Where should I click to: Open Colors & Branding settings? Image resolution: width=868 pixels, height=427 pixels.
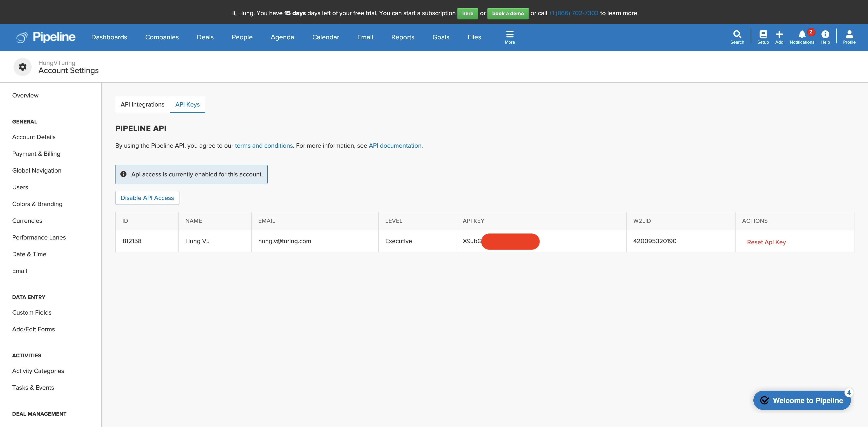pos(37,204)
